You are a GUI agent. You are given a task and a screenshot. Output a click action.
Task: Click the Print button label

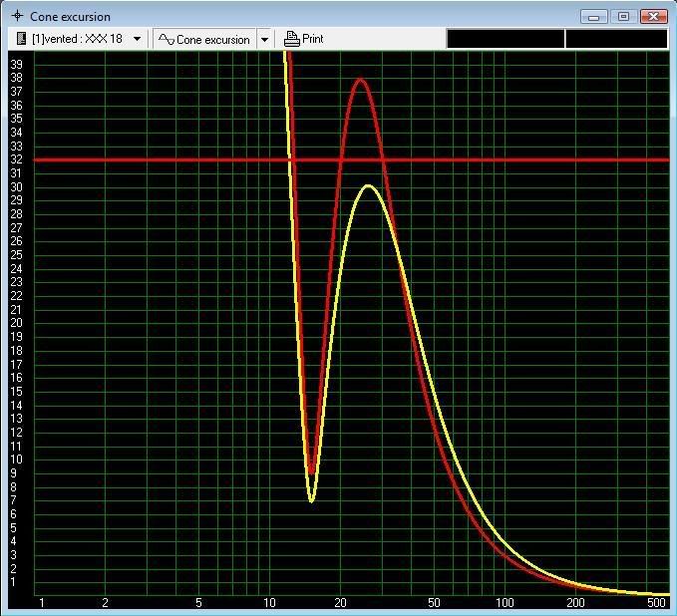click(313, 39)
